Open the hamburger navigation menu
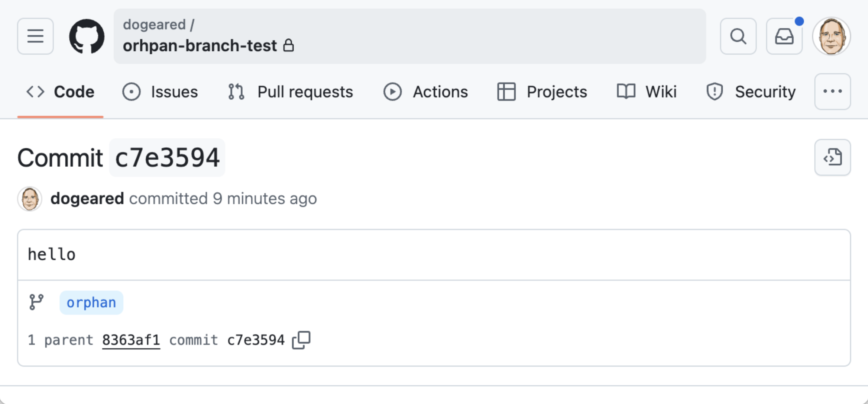Image resolution: width=868 pixels, height=404 pixels. pos(35,36)
